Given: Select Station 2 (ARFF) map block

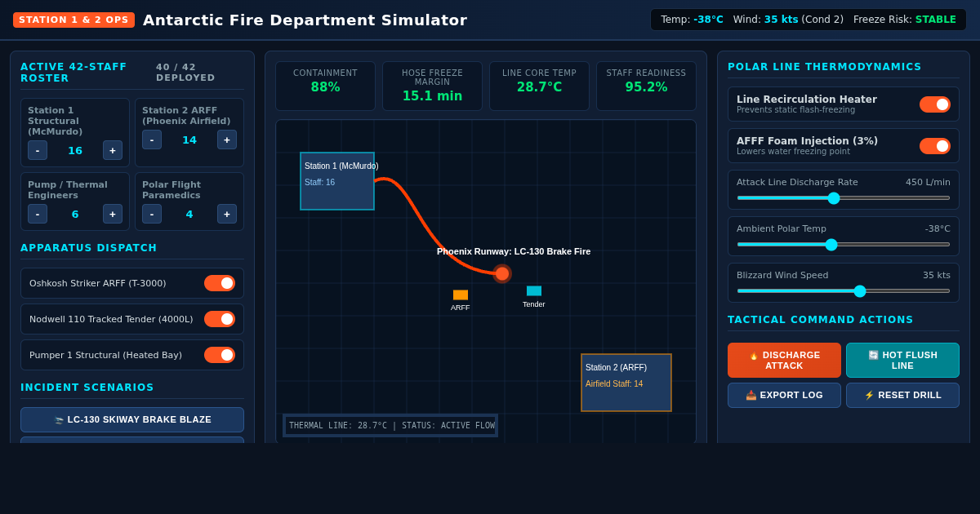Looking at the screenshot, I should pyautogui.click(x=626, y=383).
